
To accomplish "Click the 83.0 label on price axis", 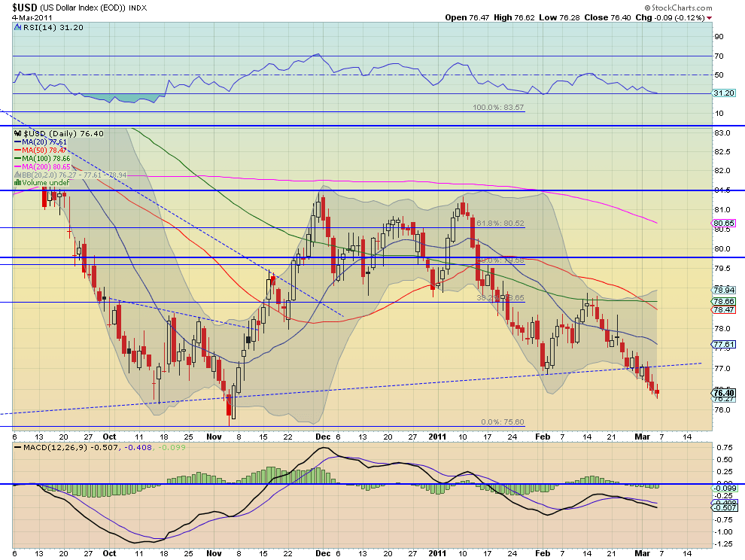I will click(x=722, y=133).
